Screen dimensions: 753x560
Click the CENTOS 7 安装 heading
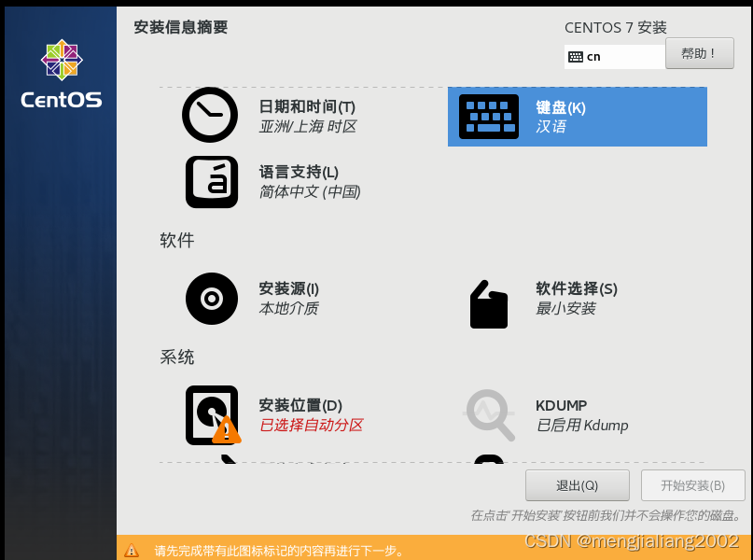click(x=615, y=27)
